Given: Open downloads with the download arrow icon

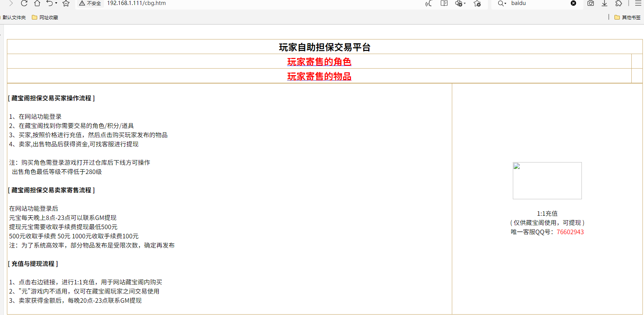Looking at the screenshot, I should click(604, 3).
